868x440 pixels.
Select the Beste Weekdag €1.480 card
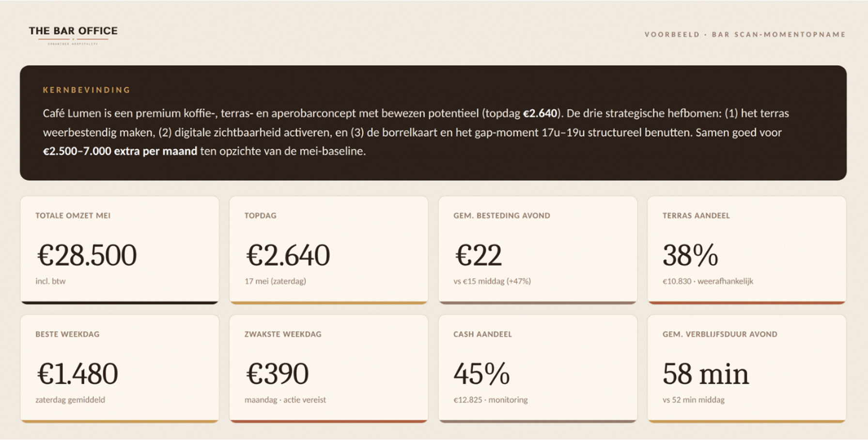click(120, 369)
